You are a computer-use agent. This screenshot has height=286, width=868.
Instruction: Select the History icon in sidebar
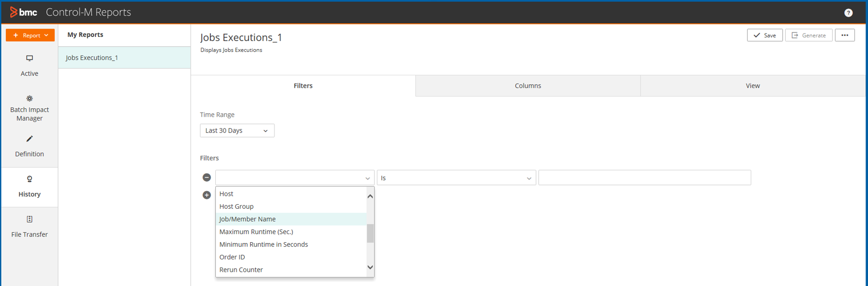[30, 179]
